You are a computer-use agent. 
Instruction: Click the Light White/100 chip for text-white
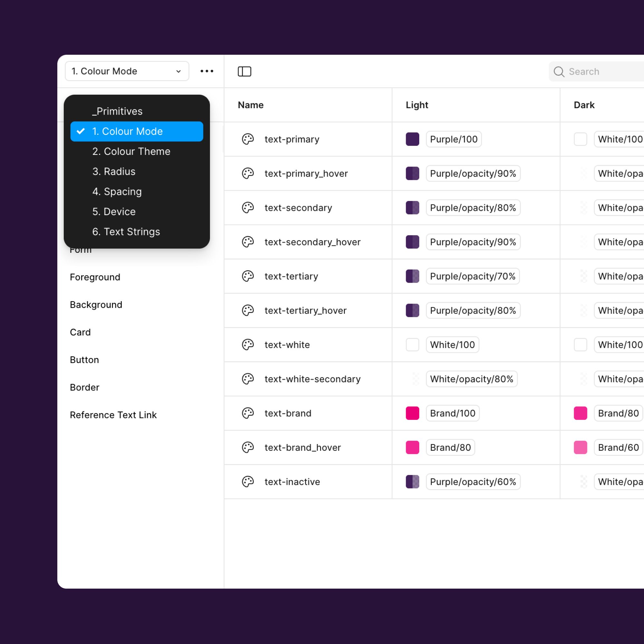[452, 345]
